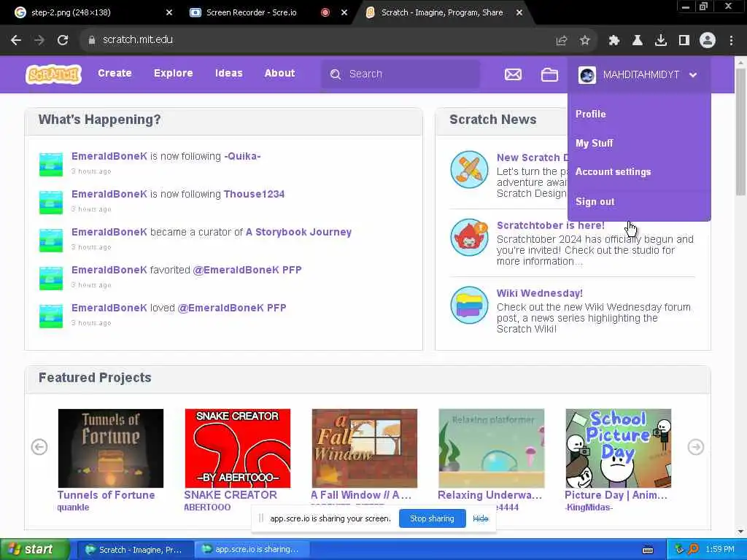Close the Screen Recorder tab
The height and width of the screenshot is (560, 747).
pyautogui.click(x=344, y=12)
